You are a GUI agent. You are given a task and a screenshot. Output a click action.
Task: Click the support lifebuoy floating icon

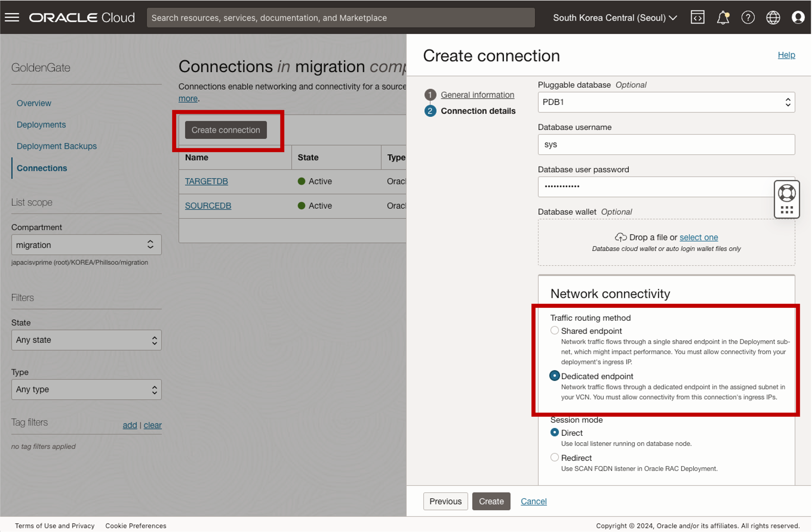pos(786,193)
